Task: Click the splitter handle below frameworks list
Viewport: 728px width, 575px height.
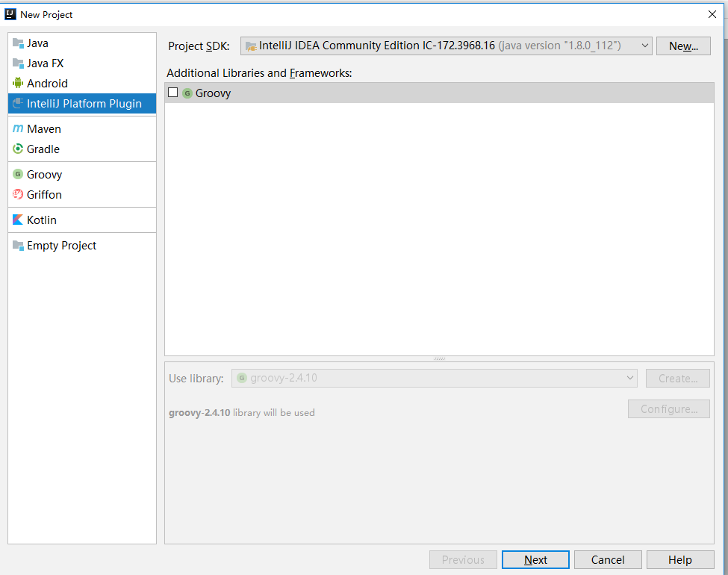Action: [439, 358]
